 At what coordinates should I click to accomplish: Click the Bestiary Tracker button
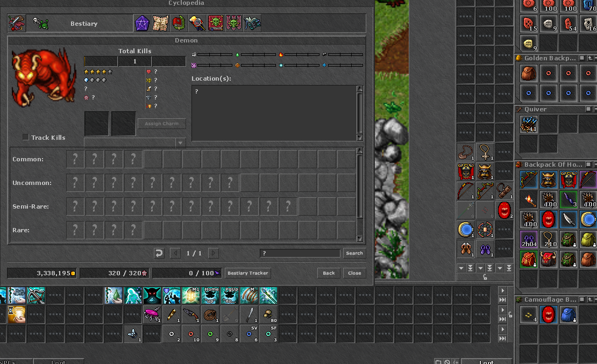coord(247,273)
